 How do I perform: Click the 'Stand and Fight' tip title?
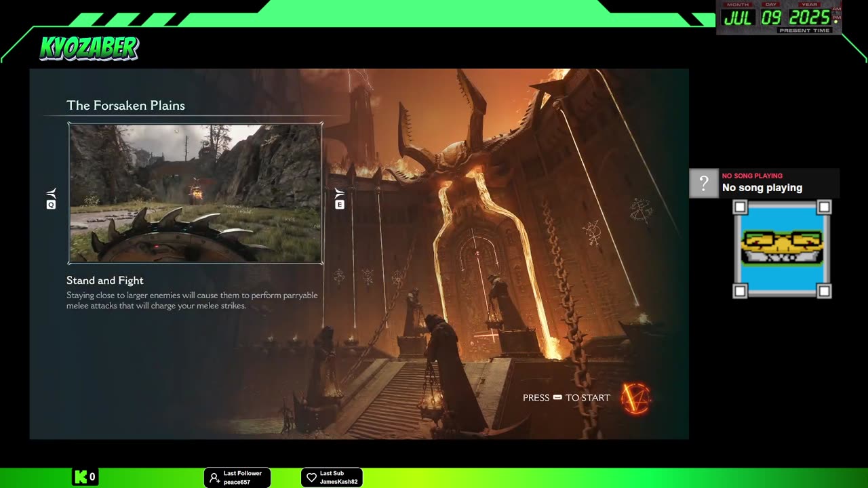(105, 280)
